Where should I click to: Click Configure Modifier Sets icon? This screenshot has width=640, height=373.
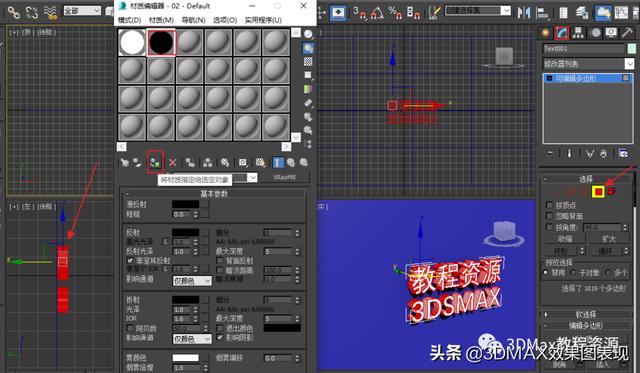(x=623, y=153)
